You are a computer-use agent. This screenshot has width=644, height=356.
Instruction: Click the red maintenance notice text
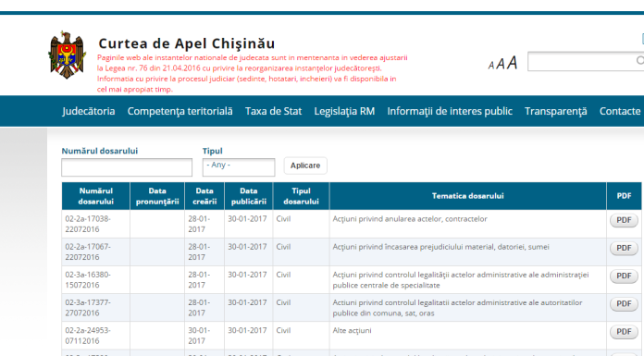point(253,73)
